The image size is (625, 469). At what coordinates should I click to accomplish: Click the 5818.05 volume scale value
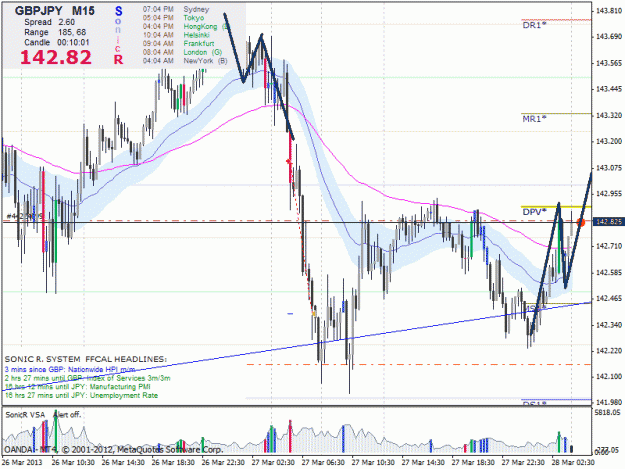click(x=607, y=412)
